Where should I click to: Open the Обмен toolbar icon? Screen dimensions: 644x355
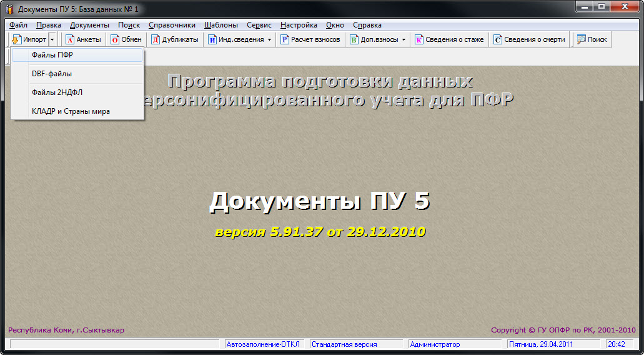115,39
